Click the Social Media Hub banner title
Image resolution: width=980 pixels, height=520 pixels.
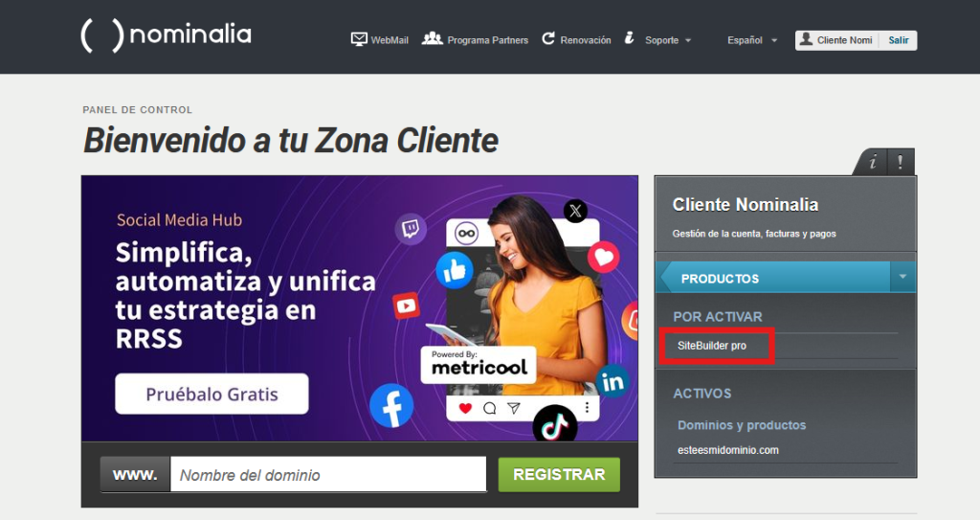coord(179,219)
